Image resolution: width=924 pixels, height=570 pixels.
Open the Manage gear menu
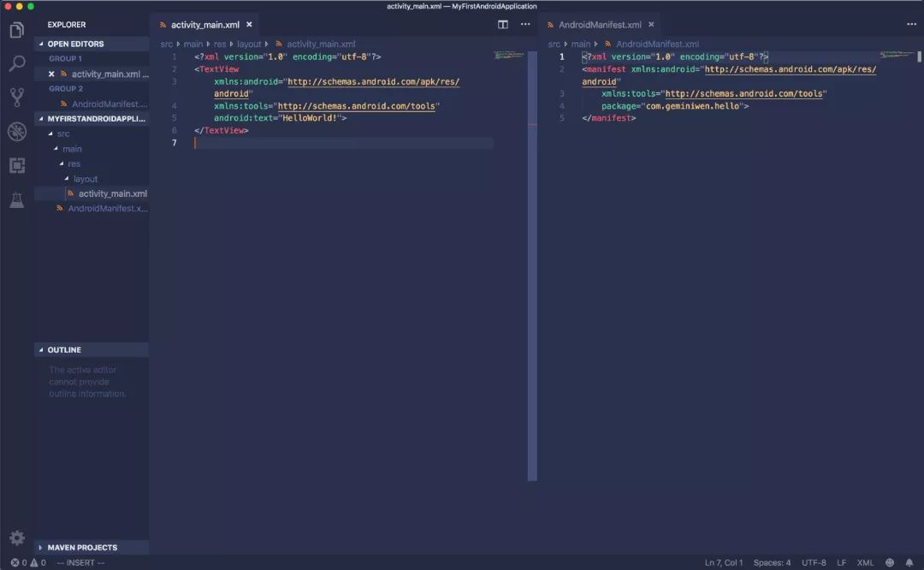pyautogui.click(x=16, y=537)
